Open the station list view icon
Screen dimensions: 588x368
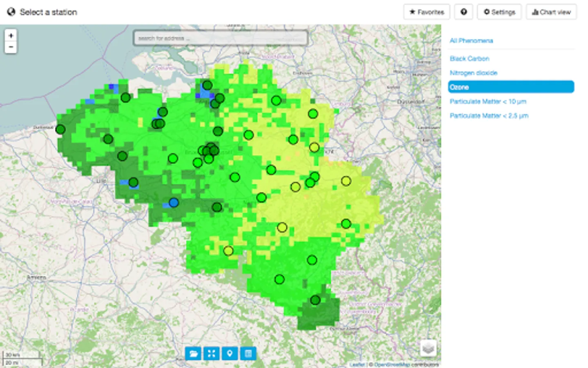click(x=248, y=353)
